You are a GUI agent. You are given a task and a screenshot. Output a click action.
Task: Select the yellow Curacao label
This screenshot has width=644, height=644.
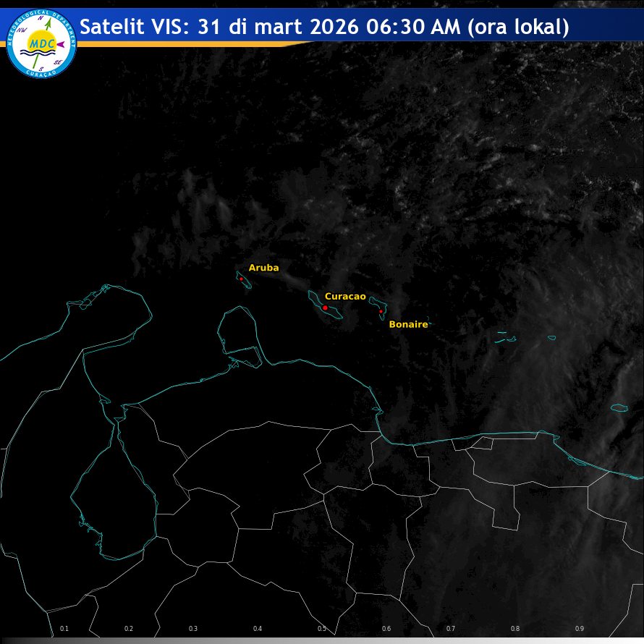pyautogui.click(x=345, y=297)
